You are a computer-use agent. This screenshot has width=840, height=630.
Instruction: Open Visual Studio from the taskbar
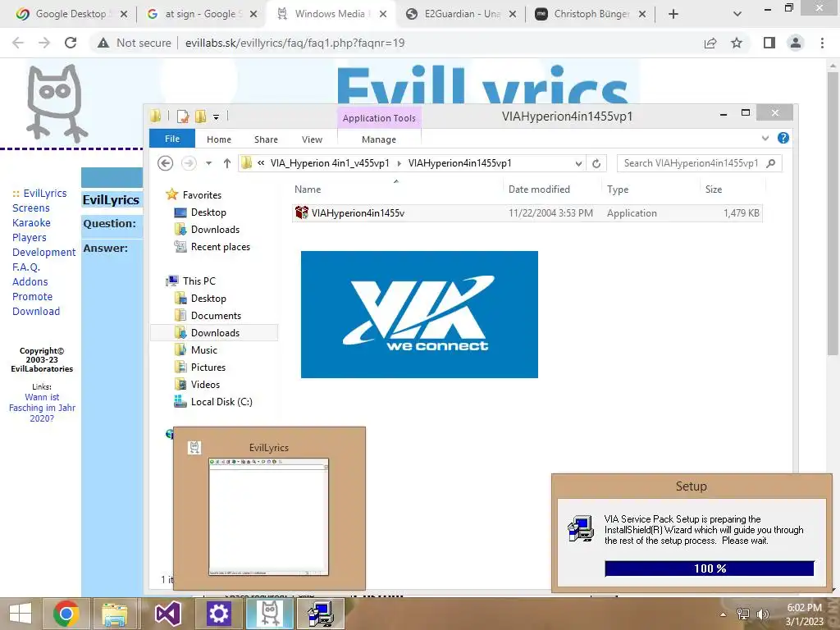tap(167, 614)
